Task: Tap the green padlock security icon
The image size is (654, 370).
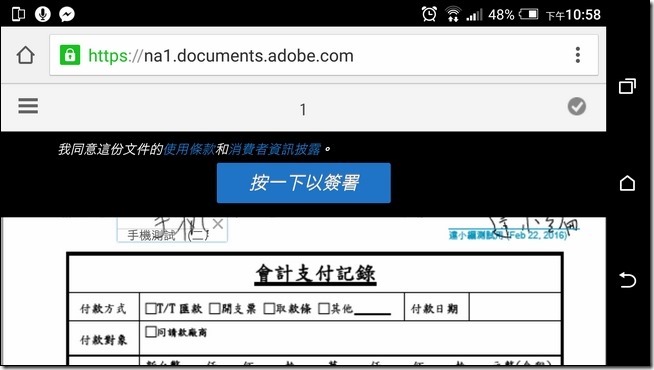Action: click(x=70, y=55)
